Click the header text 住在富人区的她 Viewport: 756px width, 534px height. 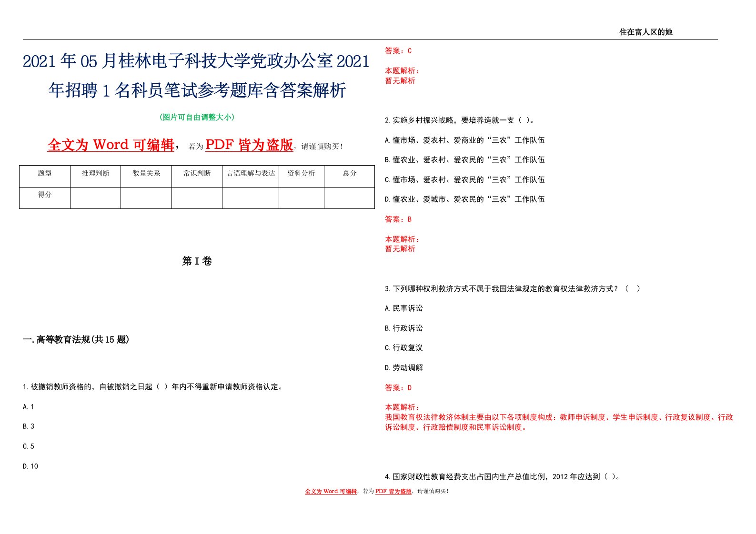(645, 32)
